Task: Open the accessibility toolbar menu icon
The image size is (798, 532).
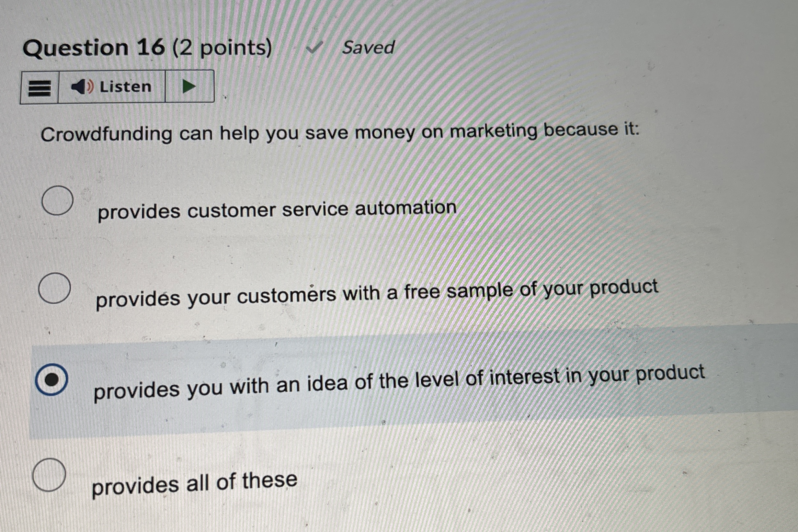Action: (40, 87)
